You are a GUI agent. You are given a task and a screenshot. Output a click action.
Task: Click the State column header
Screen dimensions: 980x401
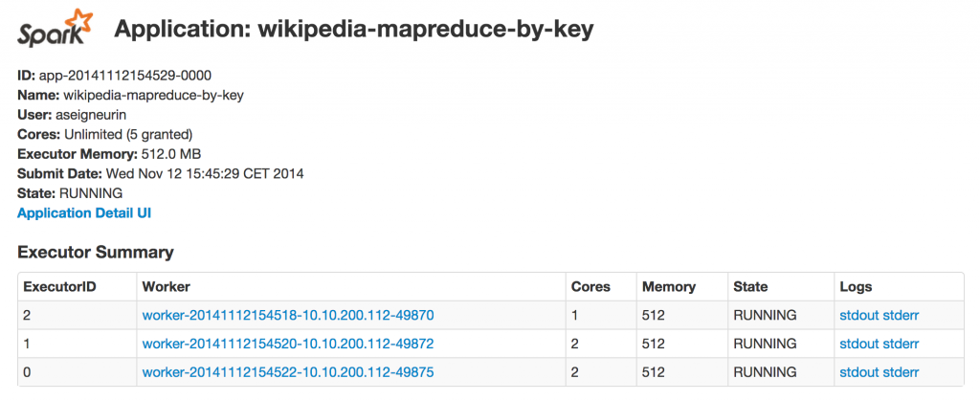tap(749, 286)
